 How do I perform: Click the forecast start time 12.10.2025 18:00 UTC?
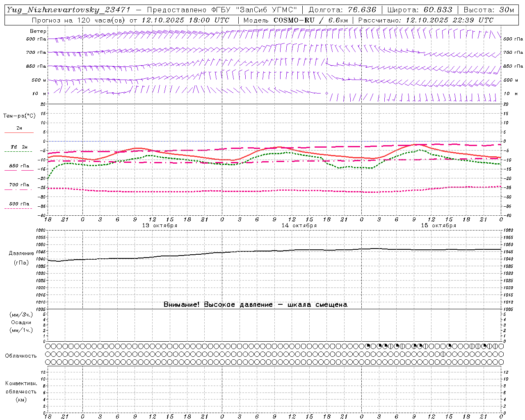click(x=185, y=20)
